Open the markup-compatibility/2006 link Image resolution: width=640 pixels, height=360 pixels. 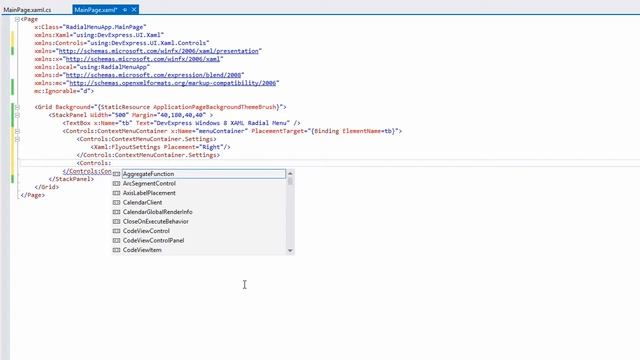pos(173,83)
